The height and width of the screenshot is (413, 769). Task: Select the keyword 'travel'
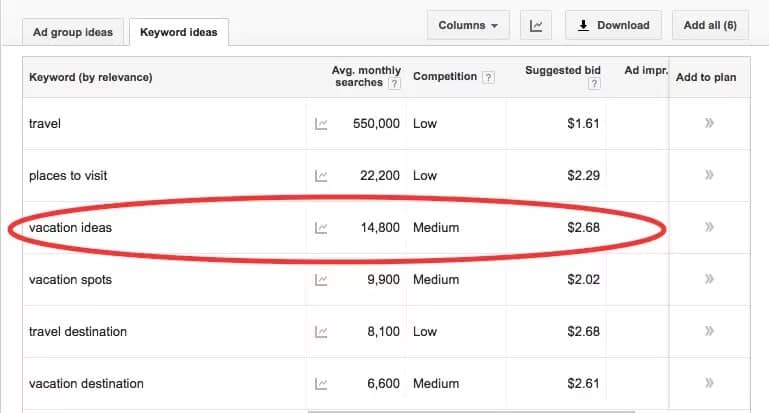pos(45,124)
